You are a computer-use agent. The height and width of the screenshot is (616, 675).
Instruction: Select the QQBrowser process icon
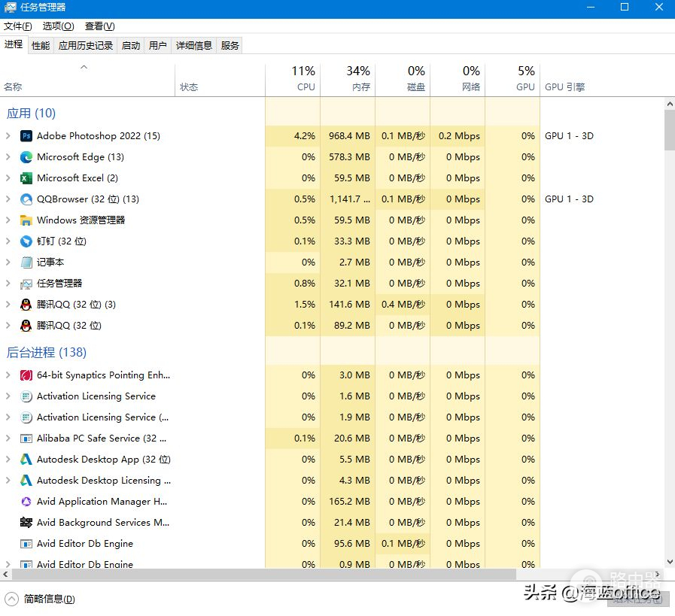coord(26,199)
